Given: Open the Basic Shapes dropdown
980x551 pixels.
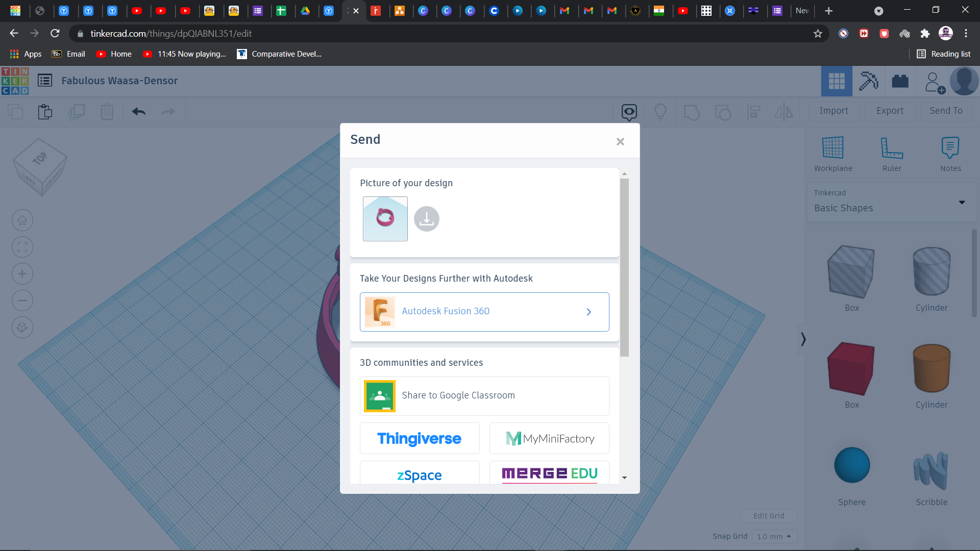Looking at the screenshot, I should pos(962,203).
